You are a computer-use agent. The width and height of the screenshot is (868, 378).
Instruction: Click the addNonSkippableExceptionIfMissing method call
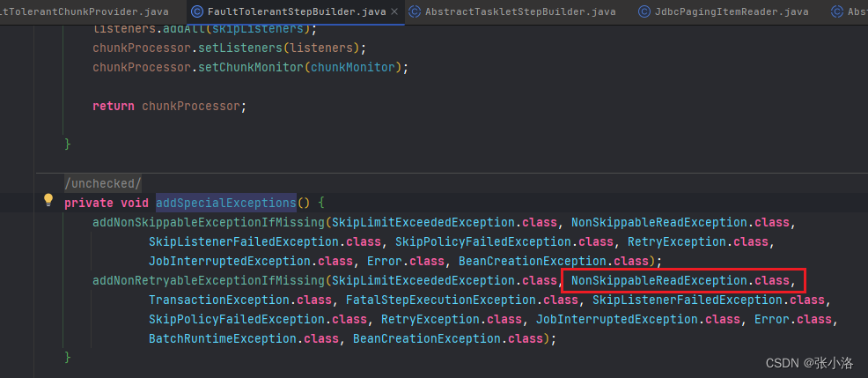coord(208,222)
